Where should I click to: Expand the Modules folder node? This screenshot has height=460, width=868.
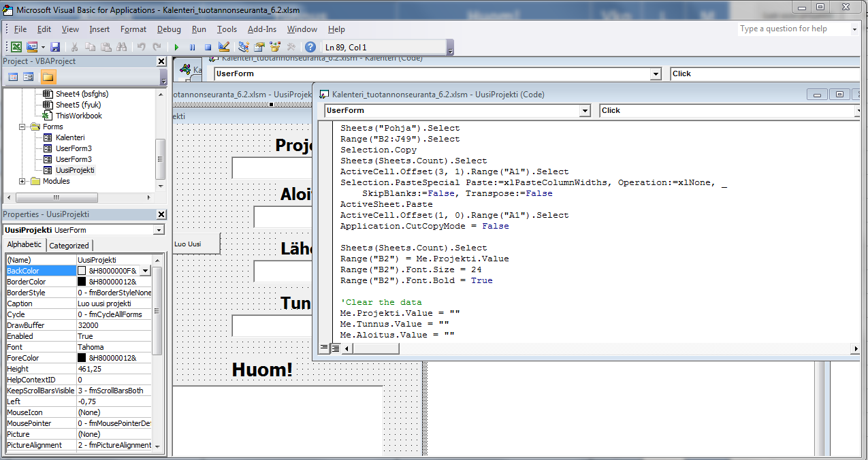[22, 181]
